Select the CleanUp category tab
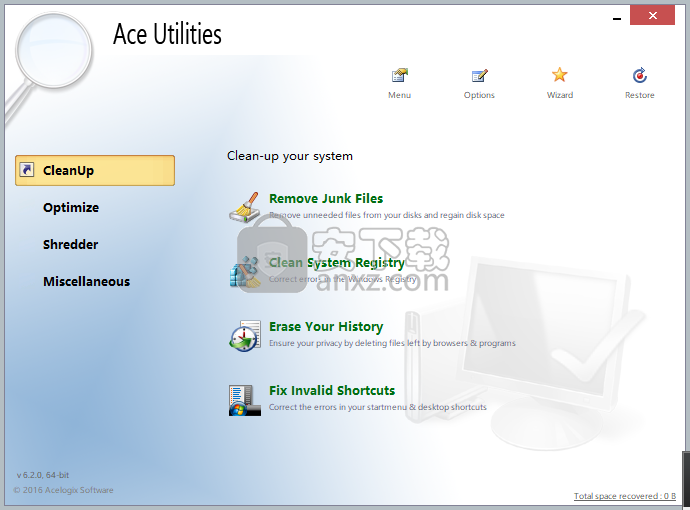The width and height of the screenshot is (690, 510). click(x=95, y=170)
